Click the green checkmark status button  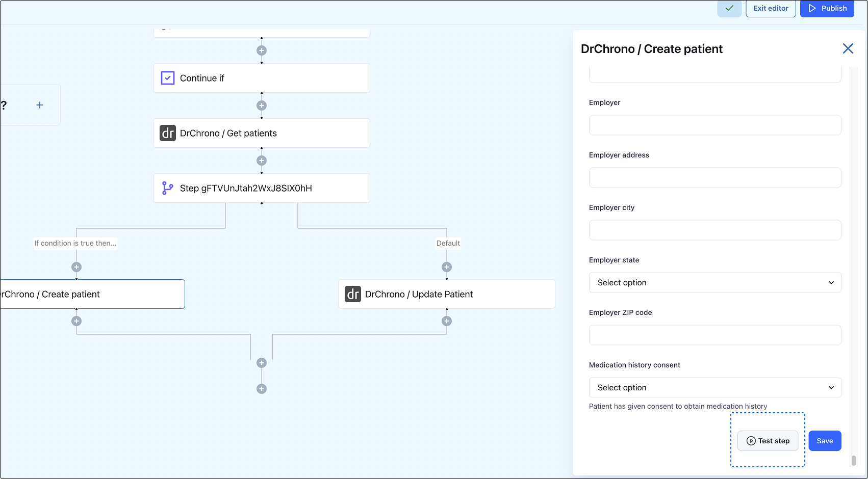pyautogui.click(x=729, y=8)
